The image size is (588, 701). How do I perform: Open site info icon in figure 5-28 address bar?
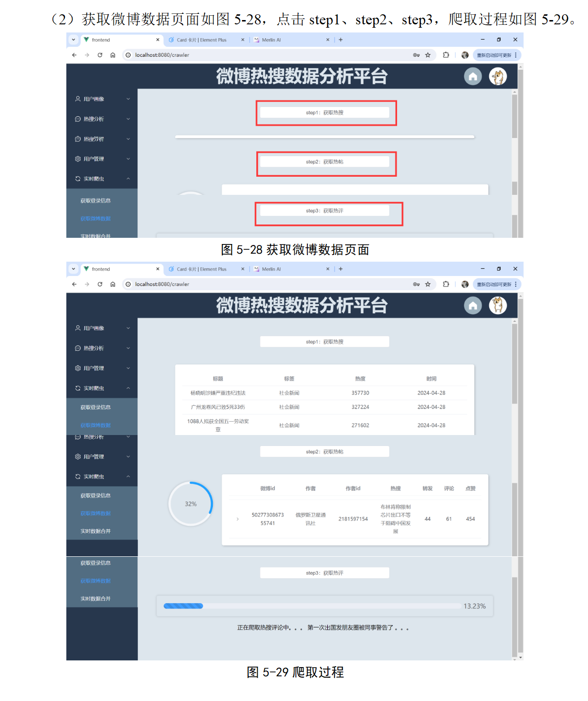pos(128,55)
